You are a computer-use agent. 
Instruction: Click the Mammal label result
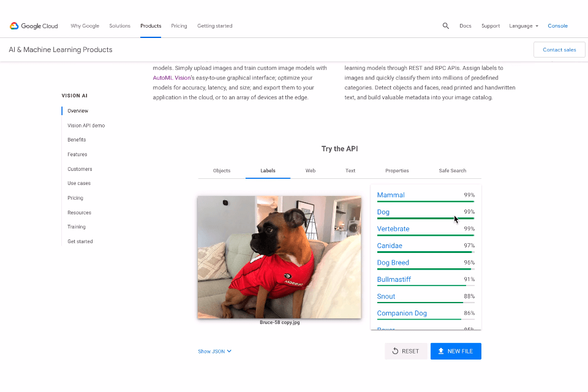point(391,195)
